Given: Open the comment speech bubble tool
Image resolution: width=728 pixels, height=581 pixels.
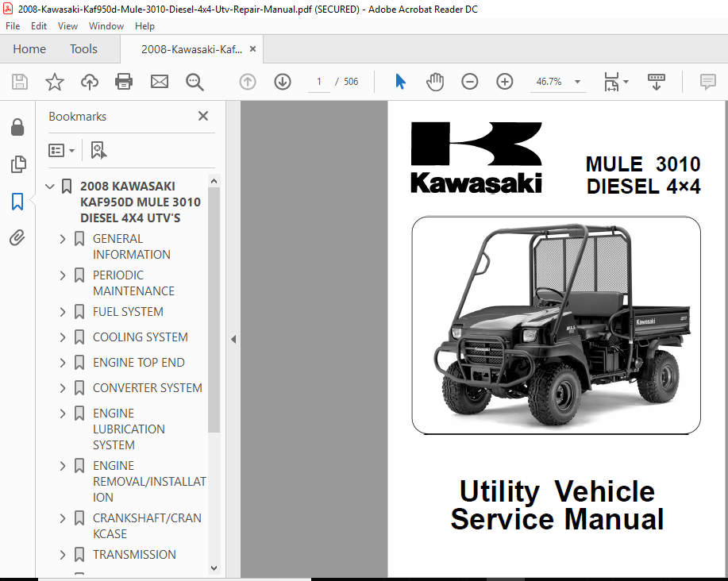Looking at the screenshot, I should point(708,82).
